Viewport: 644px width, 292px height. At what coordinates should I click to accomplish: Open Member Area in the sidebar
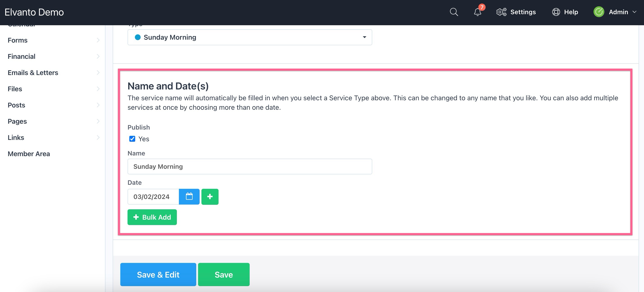click(x=29, y=154)
